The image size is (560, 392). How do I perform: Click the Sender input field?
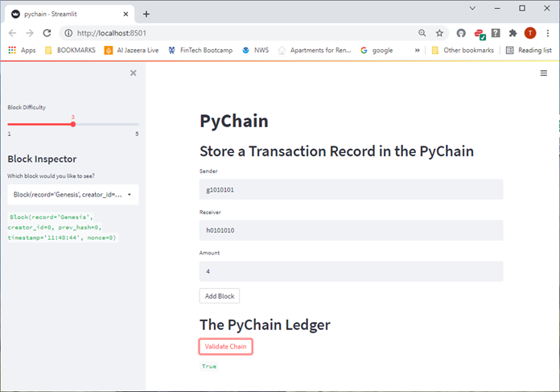(x=351, y=189)
